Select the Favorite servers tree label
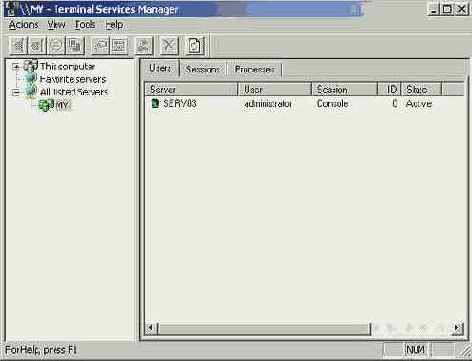Viewport: 472px width, 361px height. [73, 79]
